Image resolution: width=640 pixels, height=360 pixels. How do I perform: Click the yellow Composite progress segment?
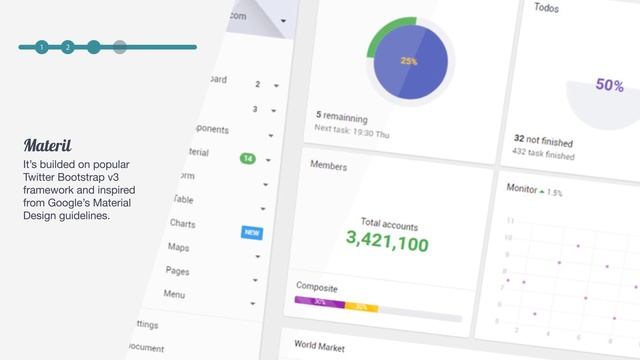pos(362,307)
